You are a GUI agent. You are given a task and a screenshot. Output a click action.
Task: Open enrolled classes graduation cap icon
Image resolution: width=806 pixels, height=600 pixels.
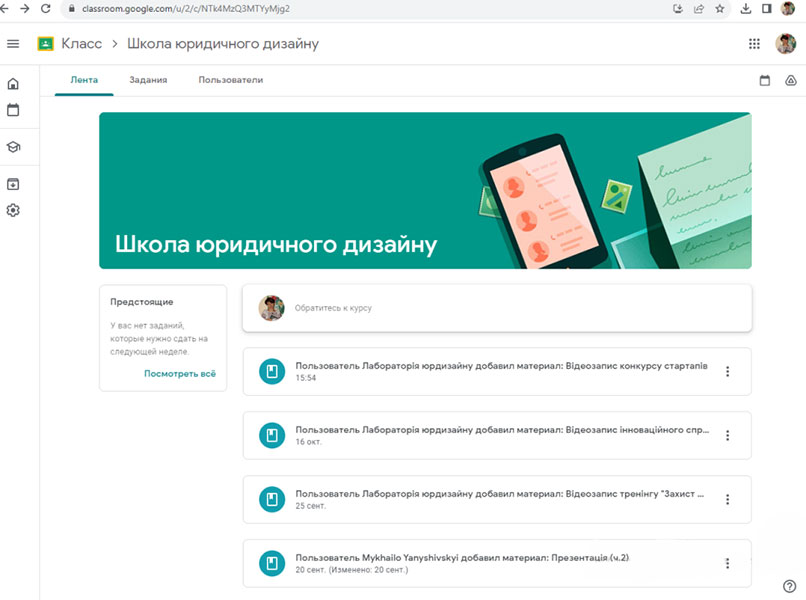(13, 147)
